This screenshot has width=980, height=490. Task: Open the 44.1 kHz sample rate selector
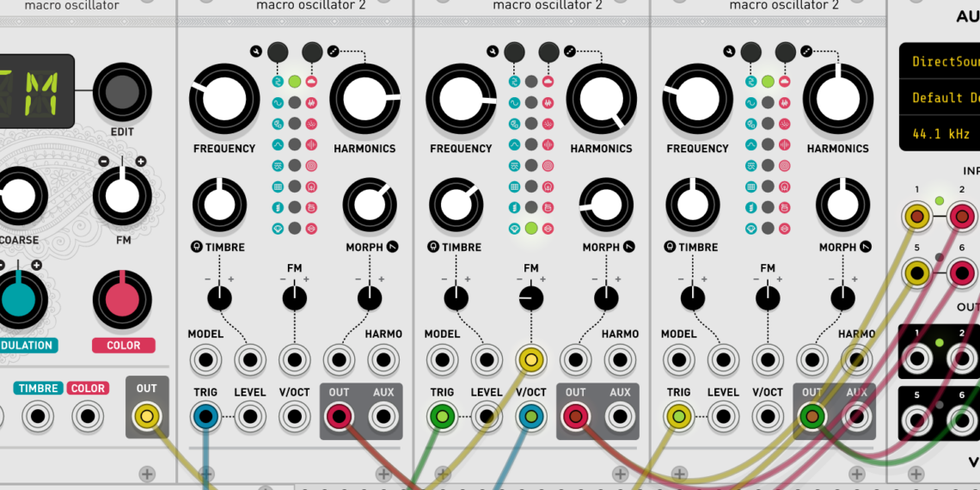click(x=941, y=134)
